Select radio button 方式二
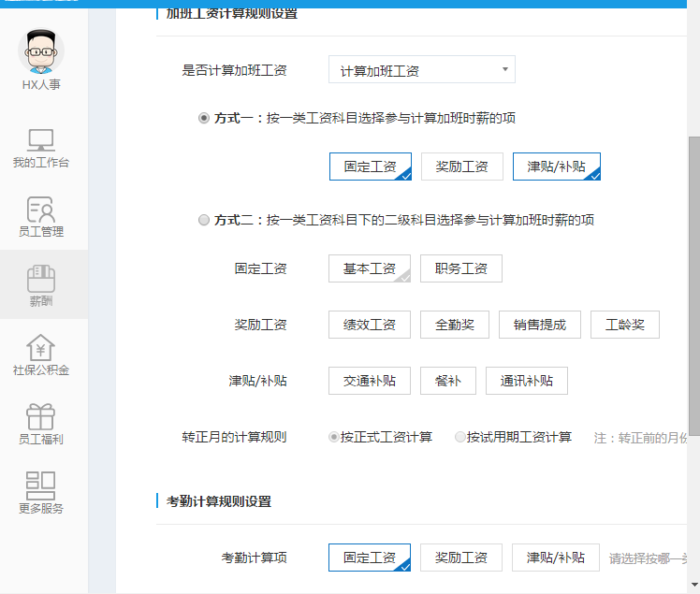Screen dimensions: 700x594 coord(204,220)
